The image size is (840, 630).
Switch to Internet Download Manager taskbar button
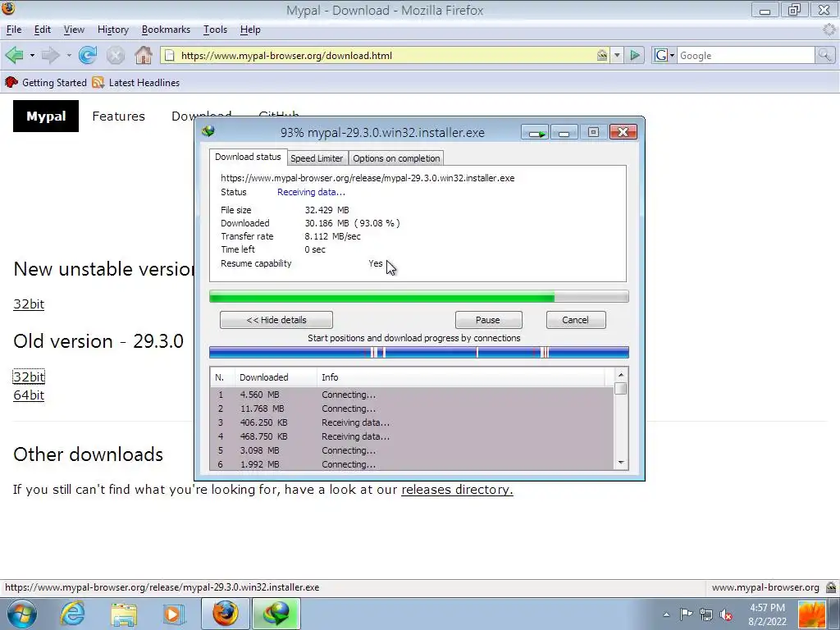click(276, 614)
